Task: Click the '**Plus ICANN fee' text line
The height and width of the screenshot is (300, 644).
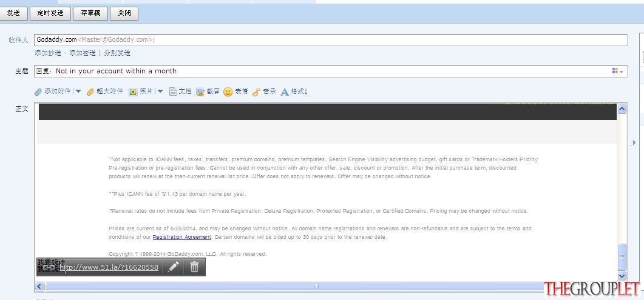Action: point(177,194)
